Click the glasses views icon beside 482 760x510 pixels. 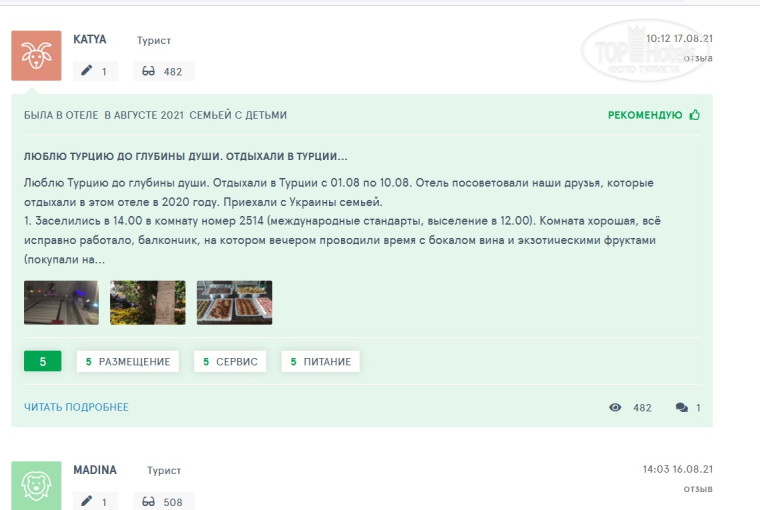point(149,71)
